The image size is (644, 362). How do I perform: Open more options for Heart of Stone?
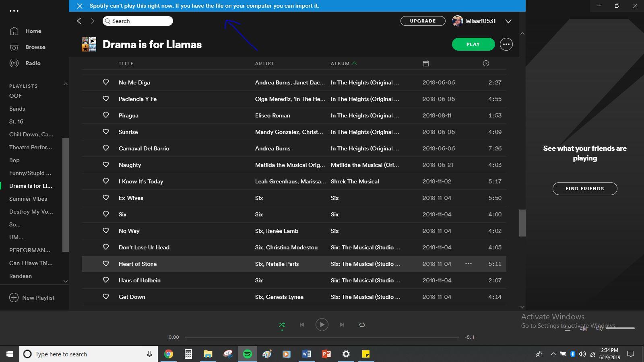point(469,263)
